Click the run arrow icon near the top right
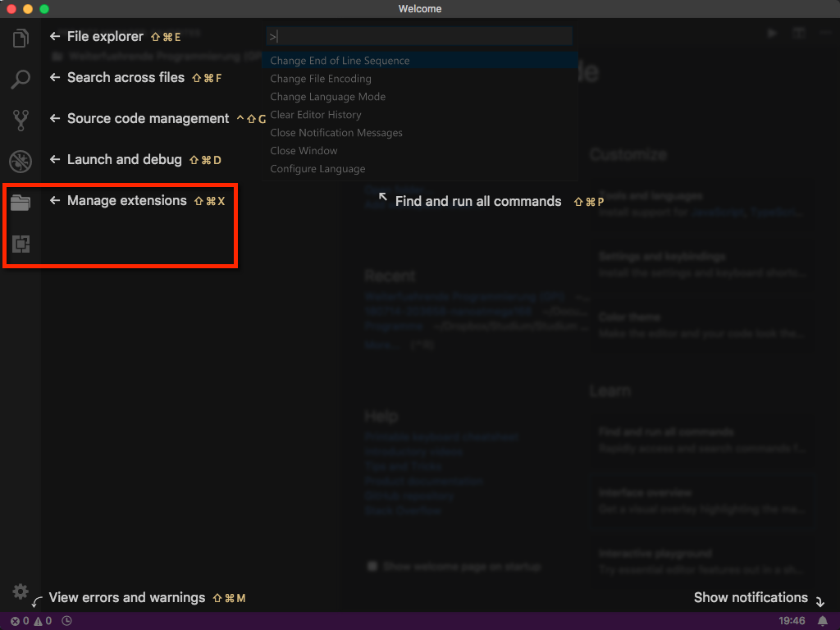The height and width of the screenshot is (630, 840). click(x=772, y=33)
